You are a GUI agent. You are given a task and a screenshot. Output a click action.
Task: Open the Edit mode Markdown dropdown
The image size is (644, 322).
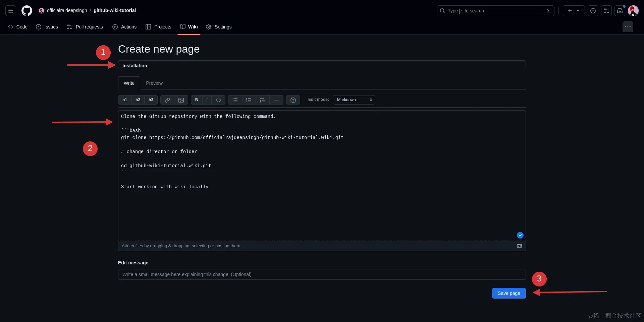[x=354, y=100]
